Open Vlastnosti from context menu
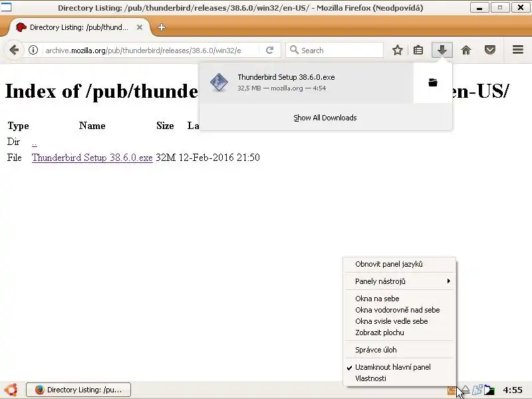Image resolution: width=532 pixels, height=399 pixels. [x=400, y=378]
